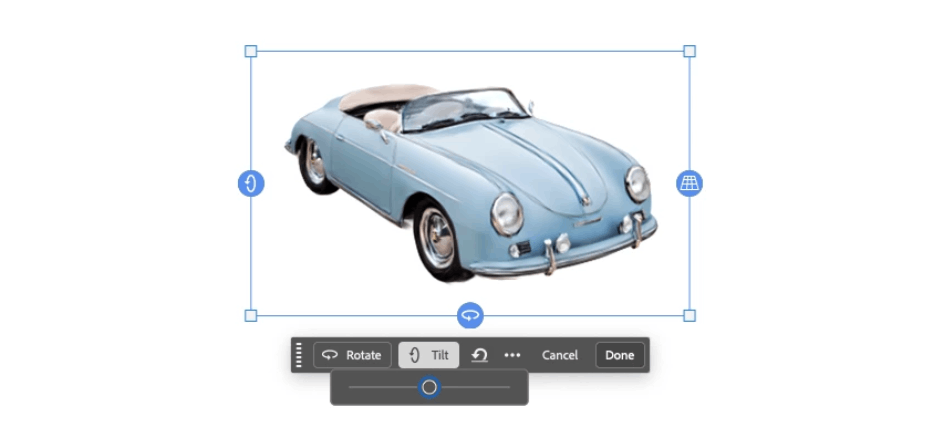Toggle the Tilt mode button

point(429,355)
